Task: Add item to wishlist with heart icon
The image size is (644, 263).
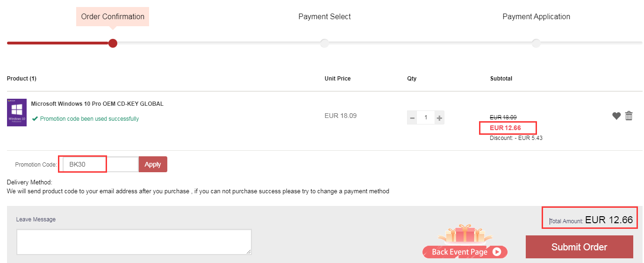Action: (x=616, y=116)
